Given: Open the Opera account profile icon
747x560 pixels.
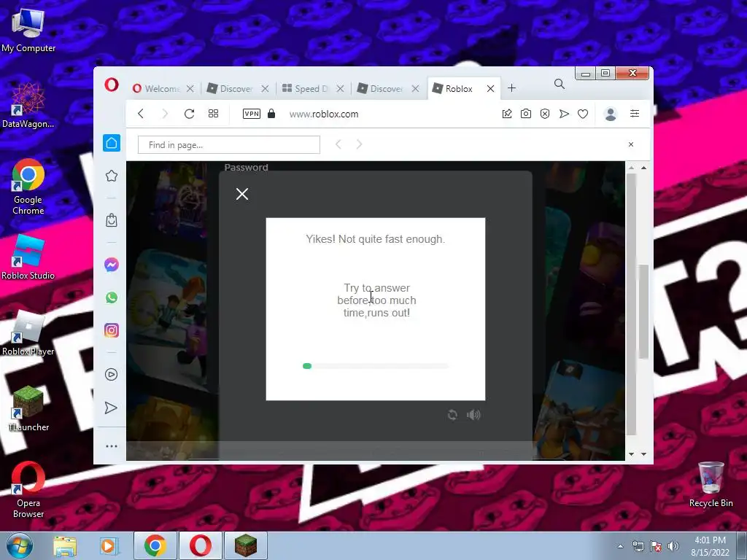Looking at the screenshot, I should pos(611,114).
